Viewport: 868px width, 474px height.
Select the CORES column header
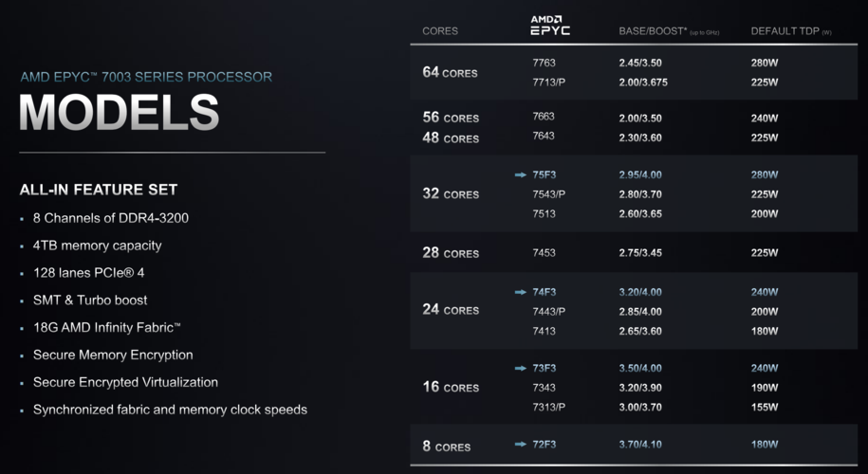[440, 31]
